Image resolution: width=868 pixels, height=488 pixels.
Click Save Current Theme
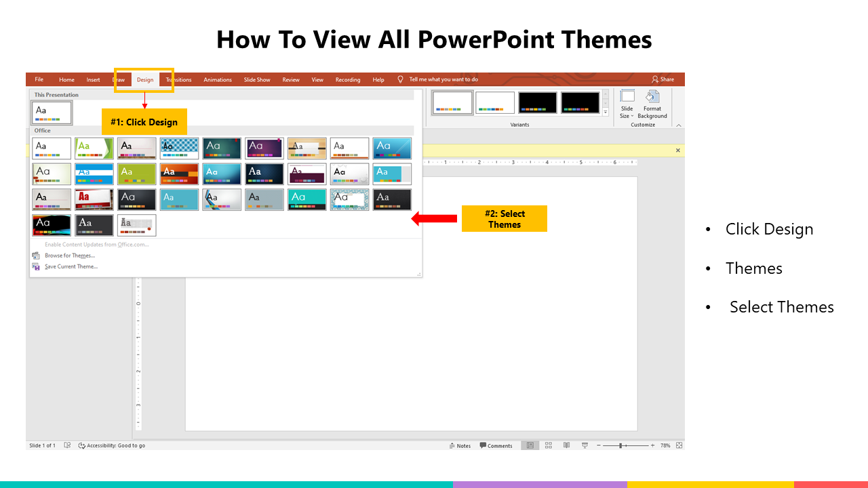[71, 266]
